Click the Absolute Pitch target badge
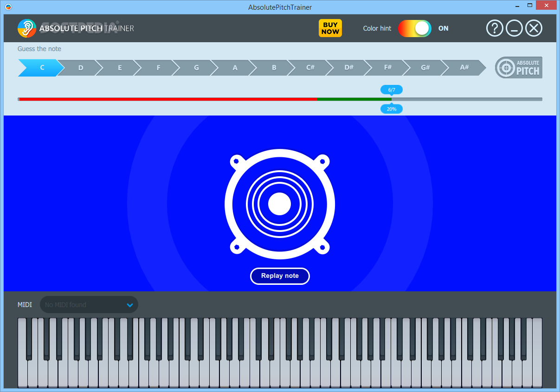This screenshot has width=560, height=392. 518,68
